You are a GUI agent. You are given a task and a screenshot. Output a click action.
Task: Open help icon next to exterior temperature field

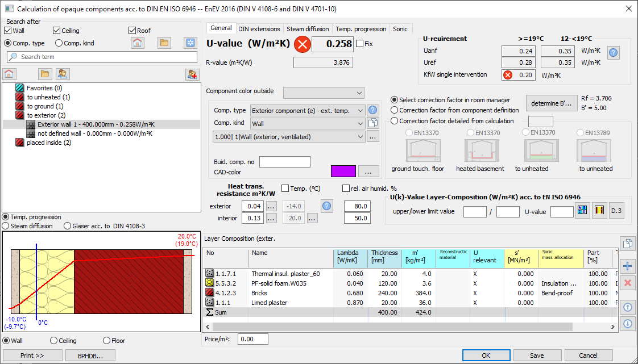click(x=326, y=206)
